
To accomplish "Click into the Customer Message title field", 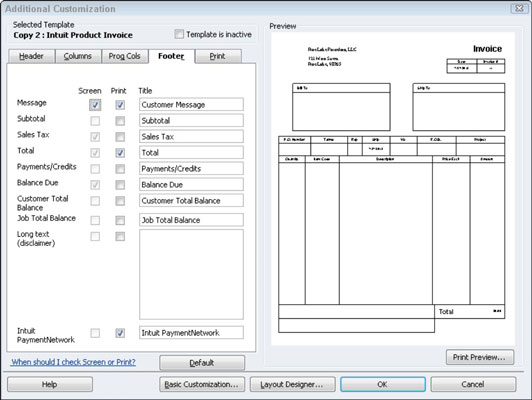I will (x=191, y=104).
